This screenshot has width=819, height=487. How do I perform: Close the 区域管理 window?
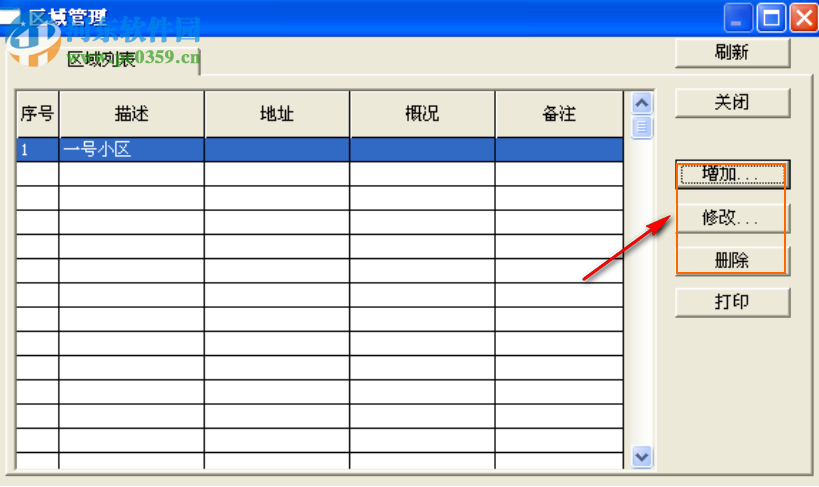pos(804,18)
